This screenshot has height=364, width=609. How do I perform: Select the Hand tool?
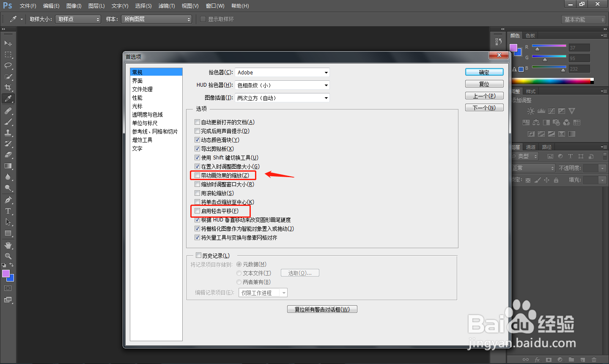[8, 245]
